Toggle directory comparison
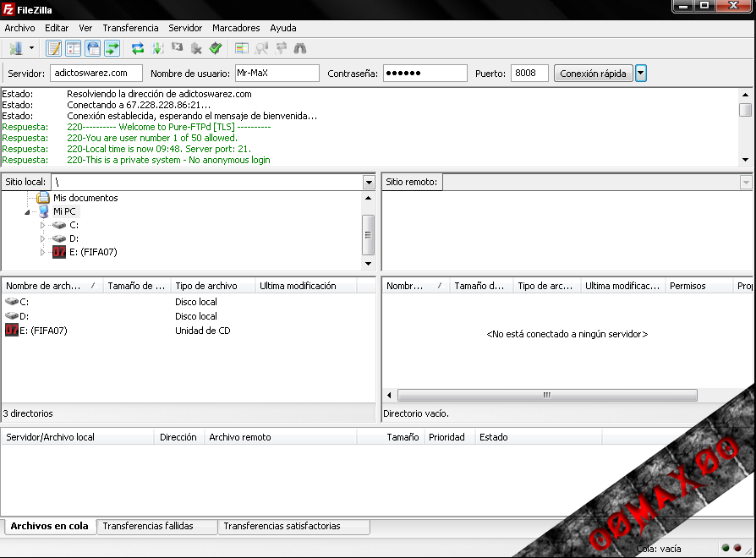 pyautogui.click(x=261, y=48)
